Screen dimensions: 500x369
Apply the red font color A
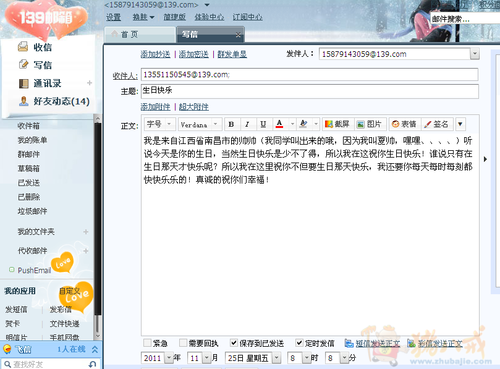(x=279, y=124)
